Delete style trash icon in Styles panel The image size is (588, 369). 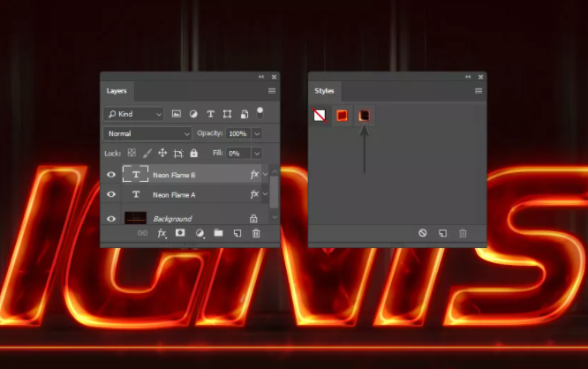(x=463, y=233)
